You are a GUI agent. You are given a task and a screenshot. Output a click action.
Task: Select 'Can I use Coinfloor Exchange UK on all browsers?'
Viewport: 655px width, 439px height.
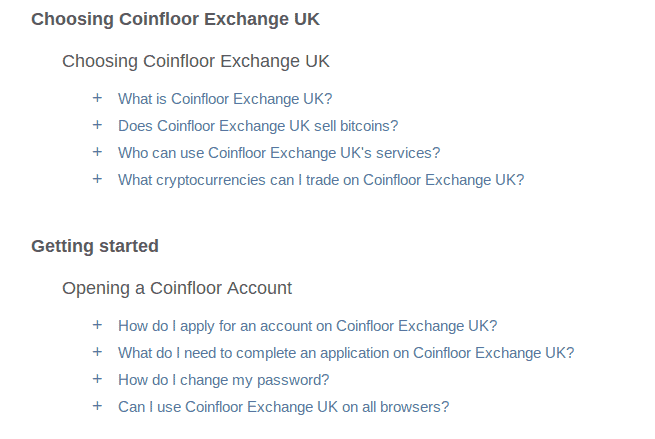coord(284,407)
